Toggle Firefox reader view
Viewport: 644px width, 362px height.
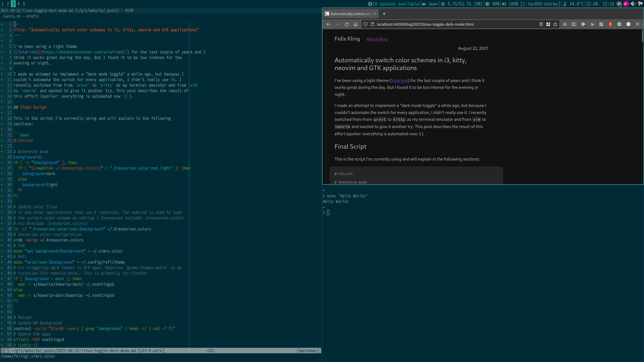click(x=541, y=24)
